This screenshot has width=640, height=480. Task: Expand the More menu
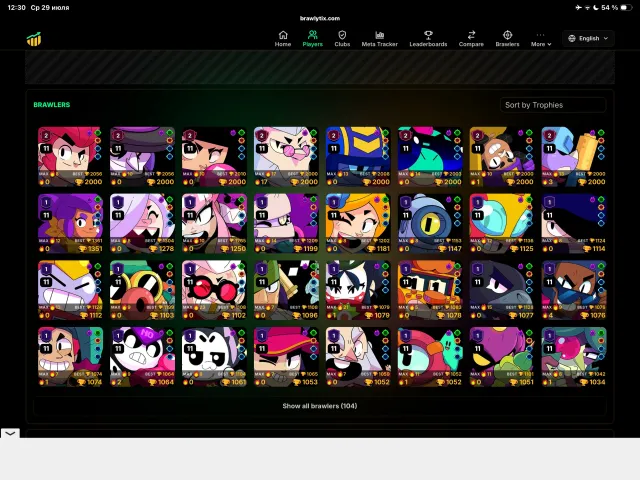click(x=541, y=39)
